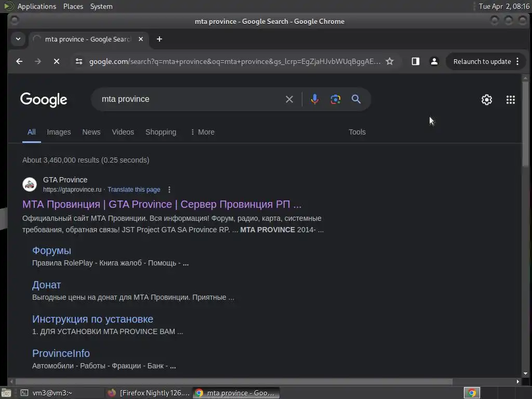
Task: Open the Форумы sitelink
Action: (x=51, y=250)
